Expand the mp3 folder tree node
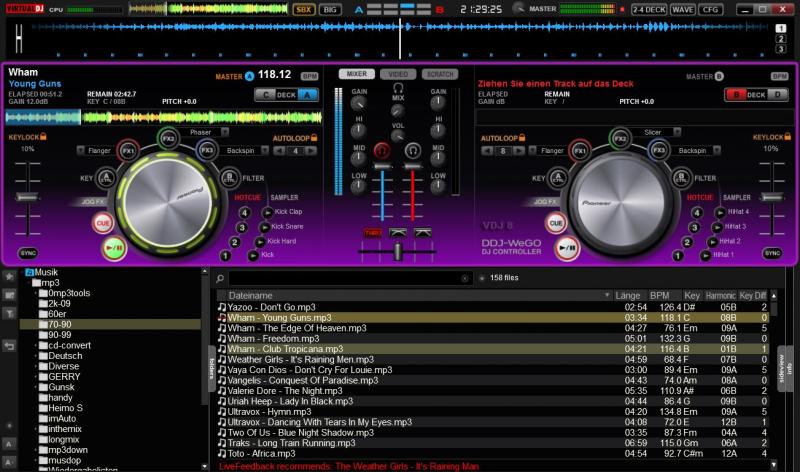This screenshot has width=800, height=472. tap(29, 283)
